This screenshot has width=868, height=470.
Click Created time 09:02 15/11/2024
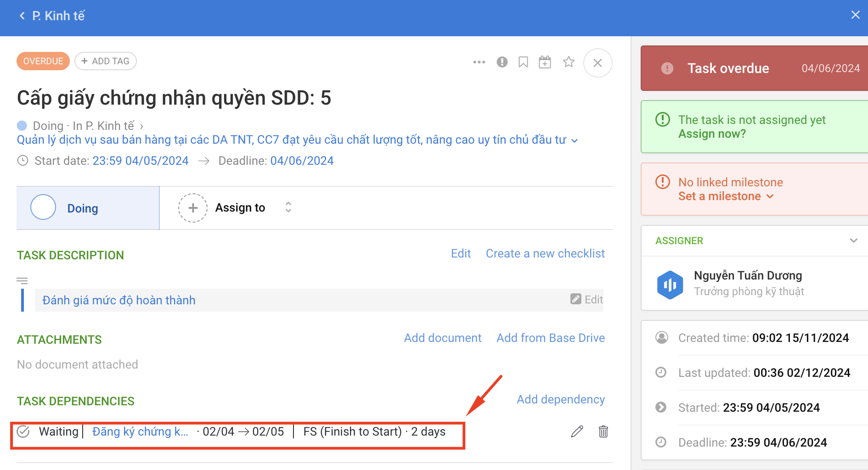[764, 338]
